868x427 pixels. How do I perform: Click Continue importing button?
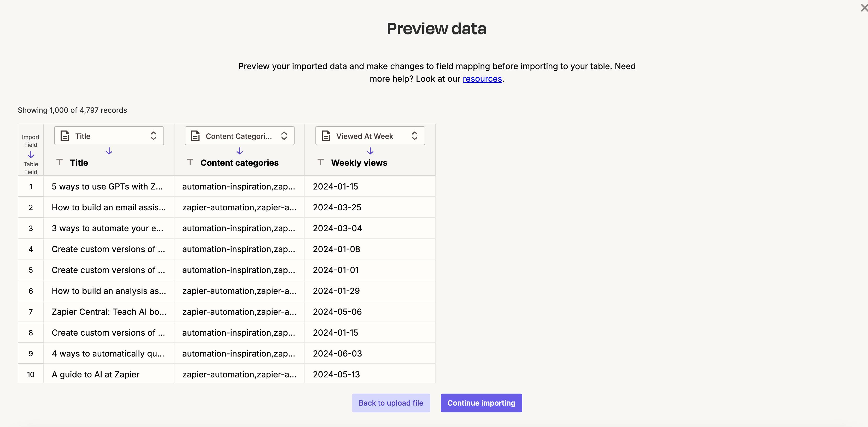(x=481, y=403)
